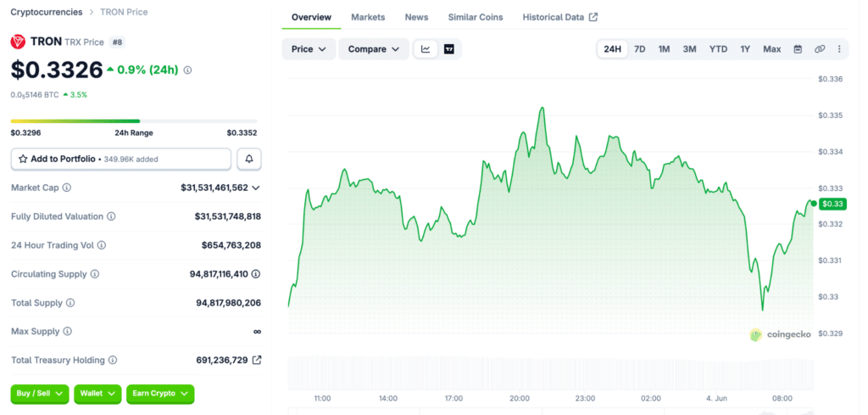Click info icon next to Circulating Supply value
Screen dimensions: 868x415
pos(256,274)
